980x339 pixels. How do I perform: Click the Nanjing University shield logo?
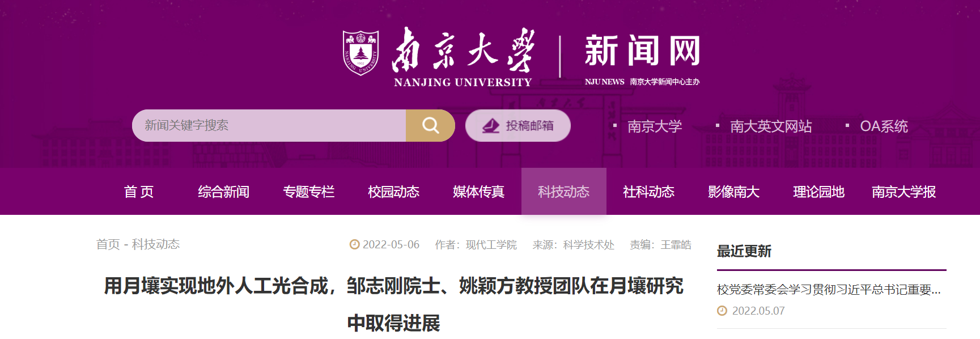pos(361,53)
